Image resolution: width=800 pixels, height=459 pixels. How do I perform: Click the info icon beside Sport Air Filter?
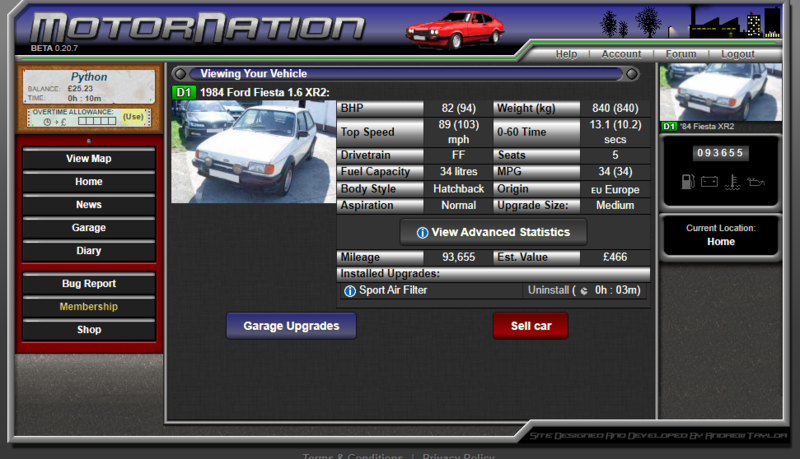click(x=349, y=291)
